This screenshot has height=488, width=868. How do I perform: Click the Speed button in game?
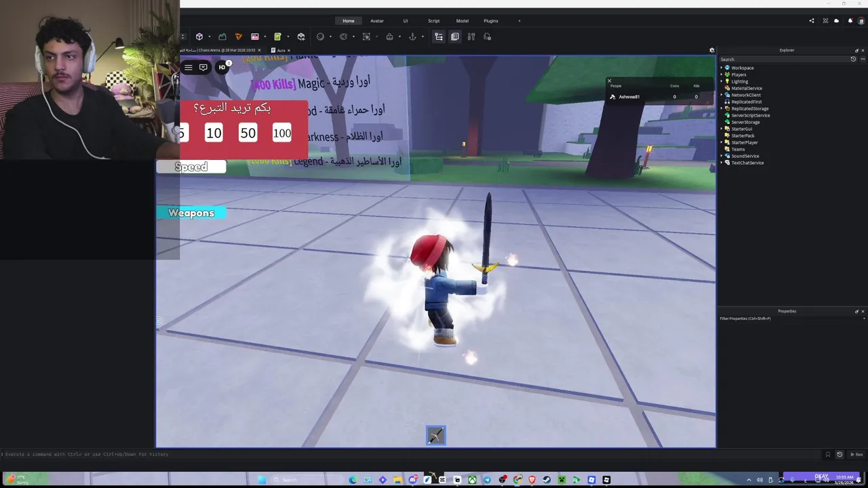[191, 167]
